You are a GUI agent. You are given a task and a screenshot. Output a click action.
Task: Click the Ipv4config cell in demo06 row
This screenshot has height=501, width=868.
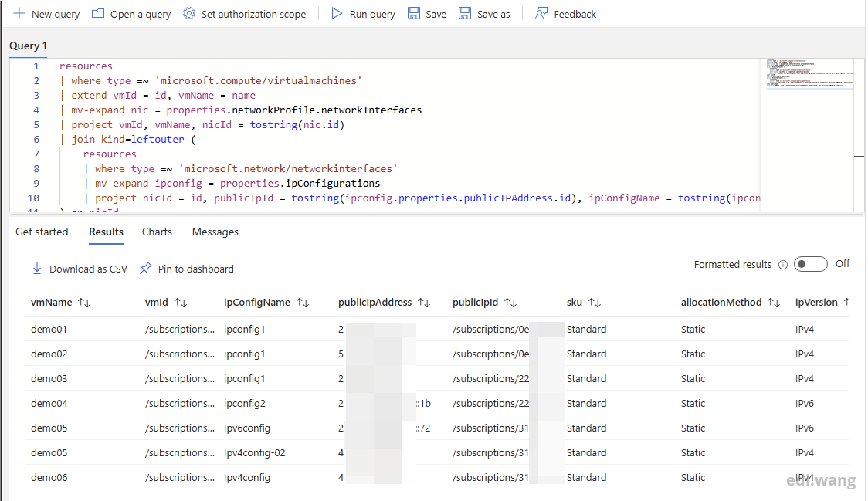[247, 478]
